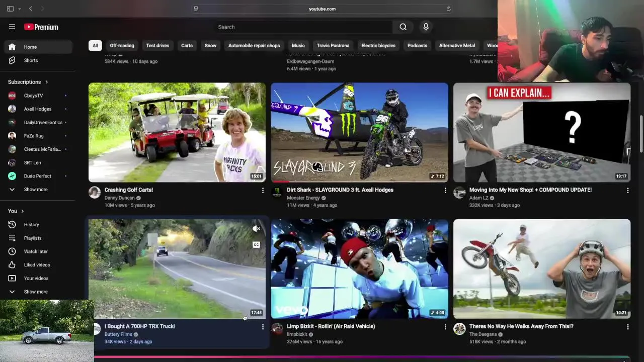Click the search magnifier button
The height and width of the screenshot is (362, 644).
[x=403, y=27]
